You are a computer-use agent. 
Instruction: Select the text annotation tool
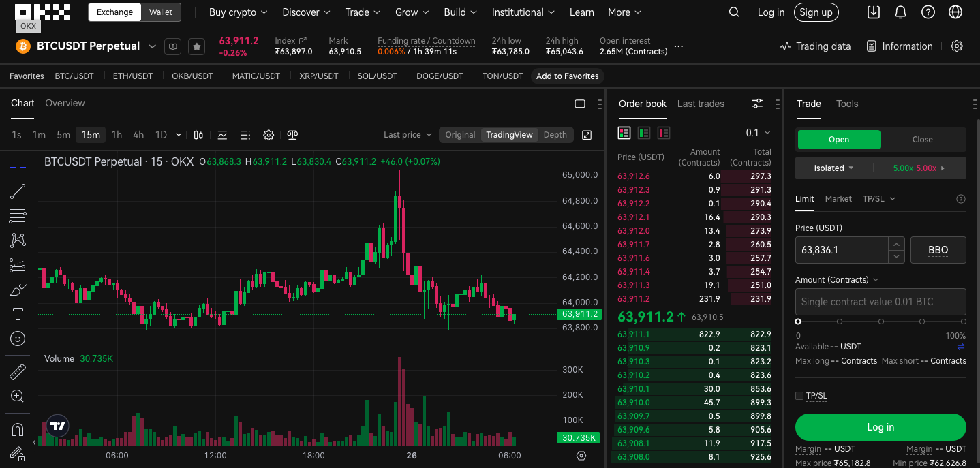click(18, 314)
